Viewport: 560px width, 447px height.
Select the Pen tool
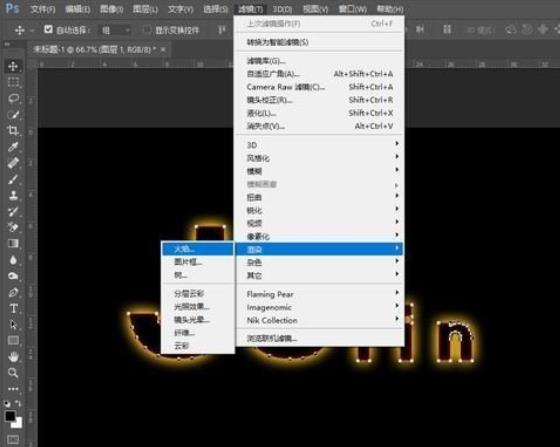(13, 292)
